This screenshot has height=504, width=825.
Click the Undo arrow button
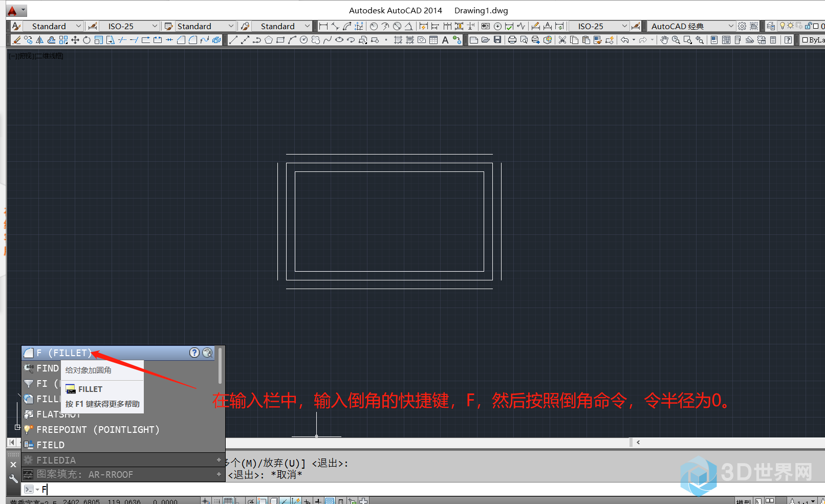624,40
